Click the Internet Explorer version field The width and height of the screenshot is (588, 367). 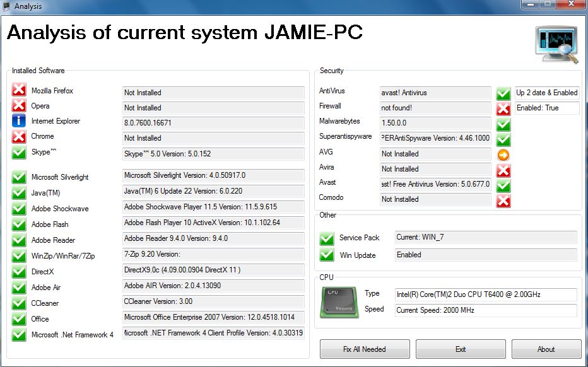[x=213, y=123]
